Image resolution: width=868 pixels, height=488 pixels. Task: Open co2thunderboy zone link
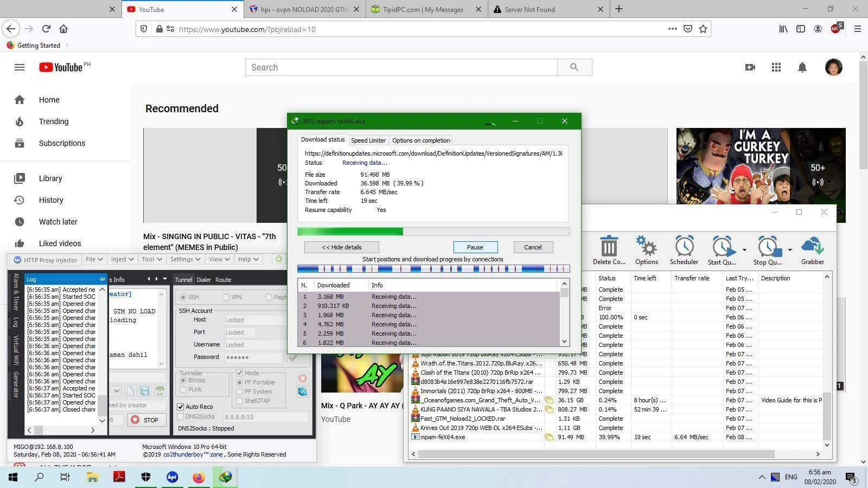point(194,454)
